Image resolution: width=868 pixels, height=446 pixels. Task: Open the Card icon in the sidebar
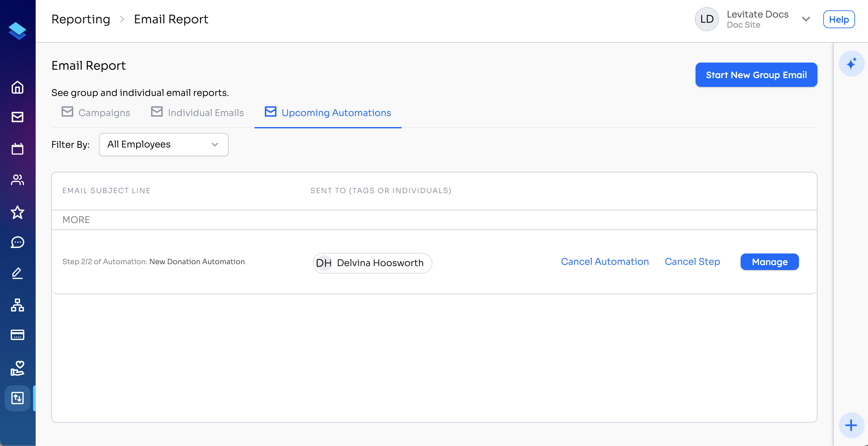click(18, 335)
